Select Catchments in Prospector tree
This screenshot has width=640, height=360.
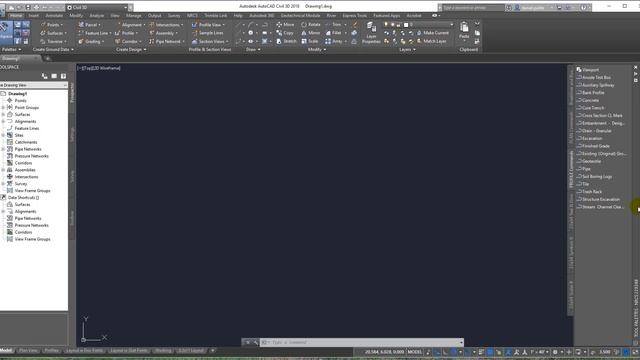26,142
